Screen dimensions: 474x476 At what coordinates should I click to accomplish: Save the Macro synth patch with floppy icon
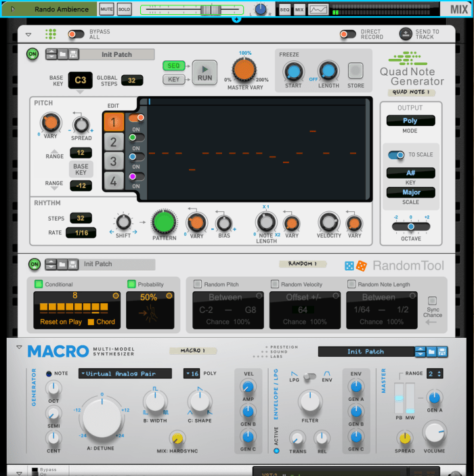[442, 351]
